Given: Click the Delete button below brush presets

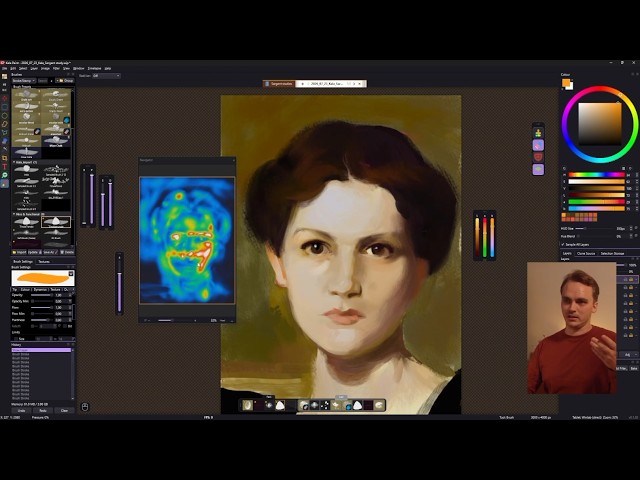Looking at the screenshot, I should [67, 252].
